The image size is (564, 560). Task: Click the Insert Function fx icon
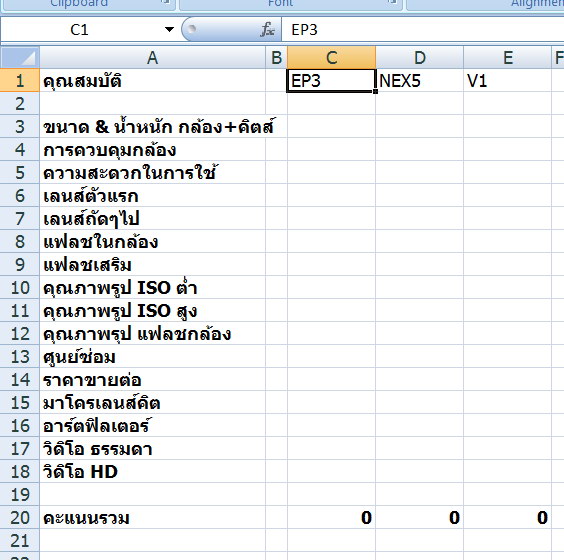click(x=267, y=30)
